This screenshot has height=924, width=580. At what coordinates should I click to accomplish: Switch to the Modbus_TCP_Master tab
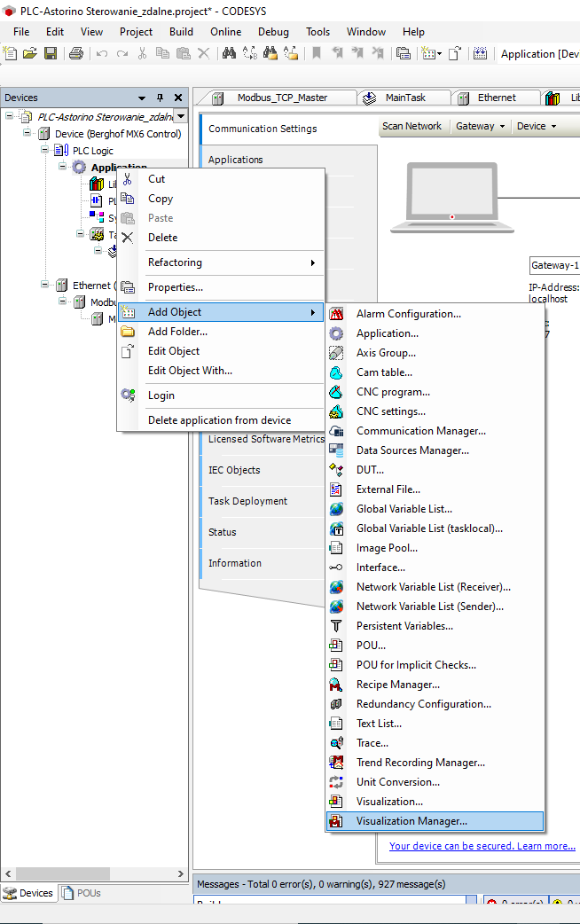point(282,98)
